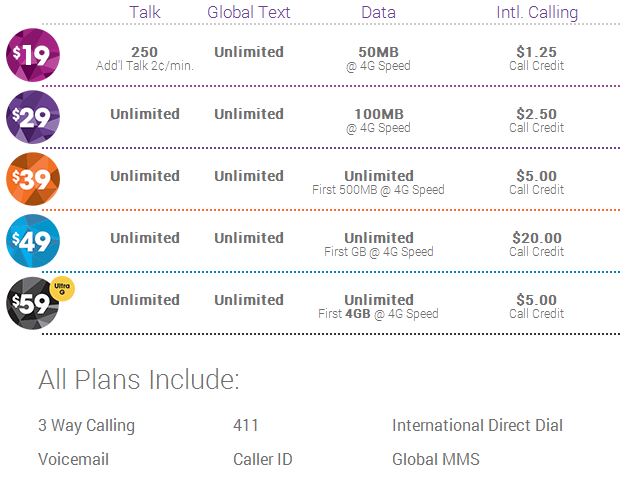Open the Talk column header
Screen dimensions: 628x477
pos(145,12)
